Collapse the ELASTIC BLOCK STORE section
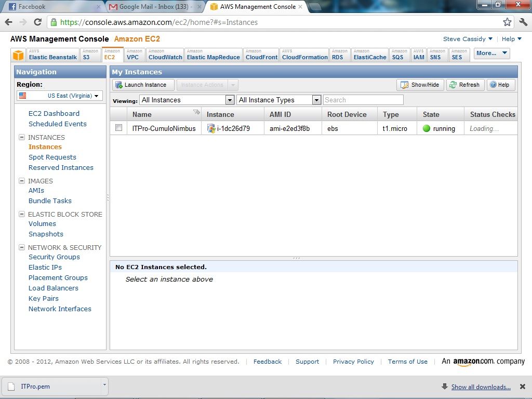 click(22, 214)
